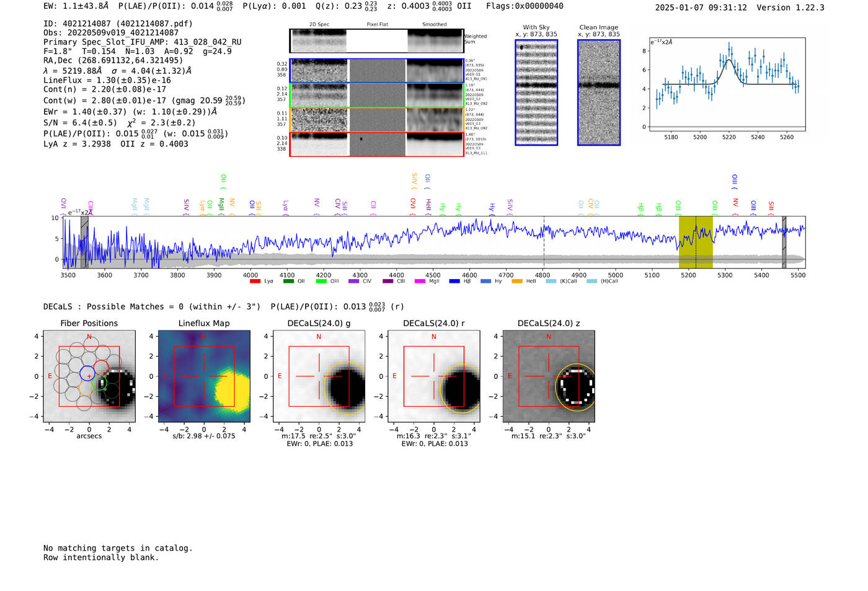Click the dashed vertical line near 4800
This screenshot has width=868, height=591.
(x=544, y=242)
